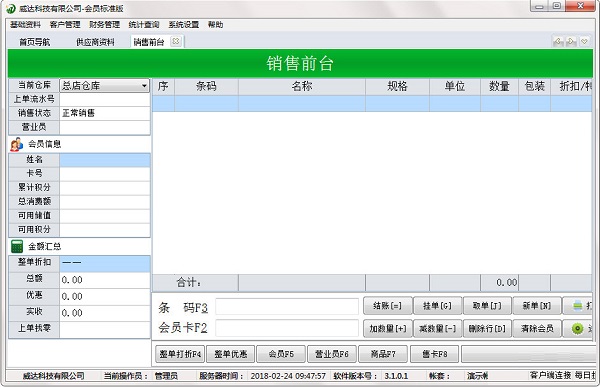Click the 挂单[G] hold order button
Image resolution: width=600 pixels, height=387 pixels.
tap(437, 305)
